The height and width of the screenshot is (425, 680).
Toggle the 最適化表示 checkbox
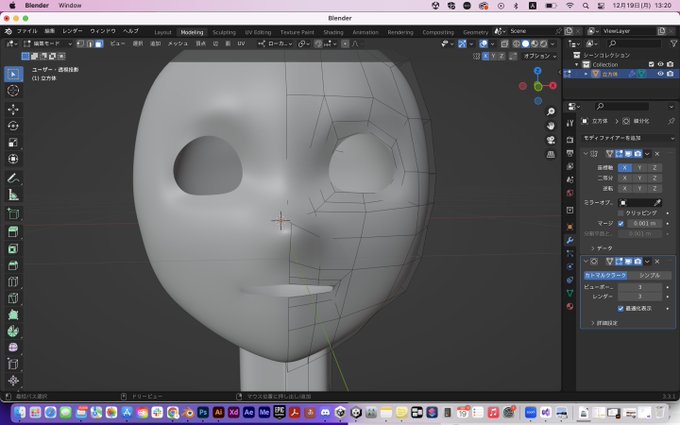[621, 308]
